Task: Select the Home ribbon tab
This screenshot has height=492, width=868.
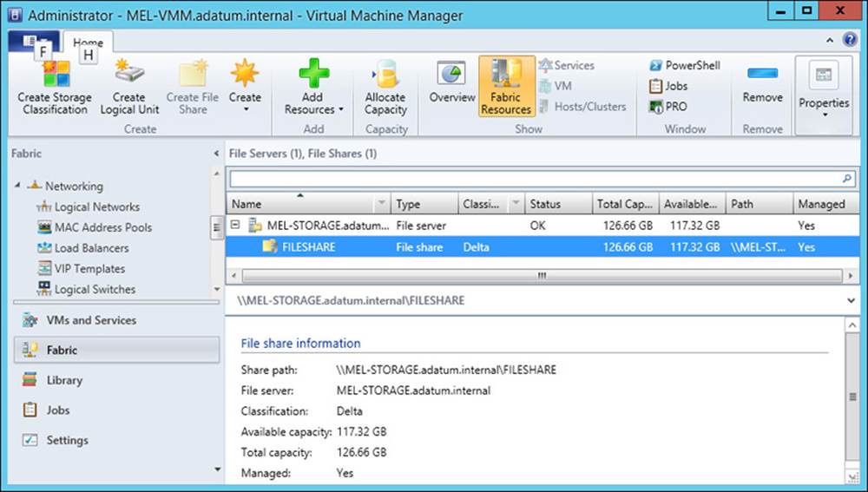Action: [89, 42]
